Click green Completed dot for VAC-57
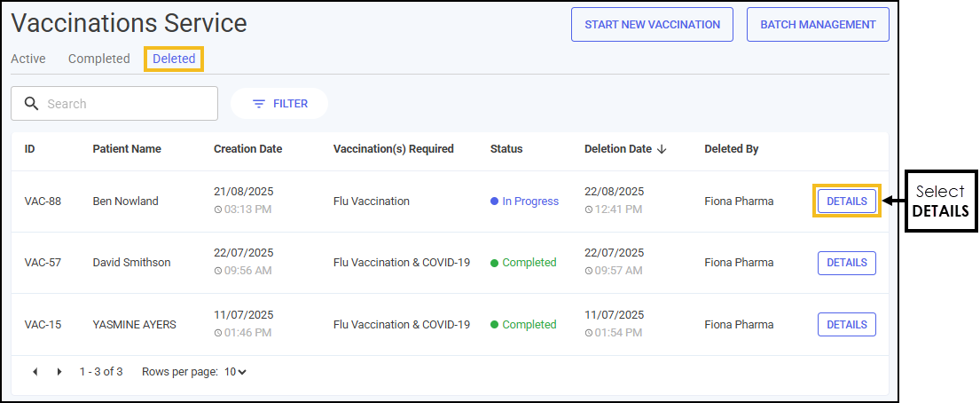Image resolution: width=980 pixels, height=403 pixels. [x=494, y=263]
